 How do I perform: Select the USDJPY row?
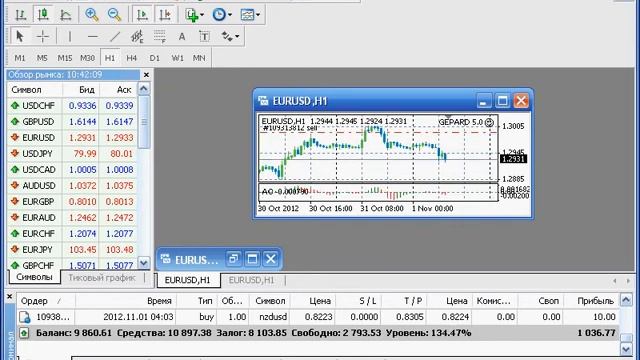(73, 153)
